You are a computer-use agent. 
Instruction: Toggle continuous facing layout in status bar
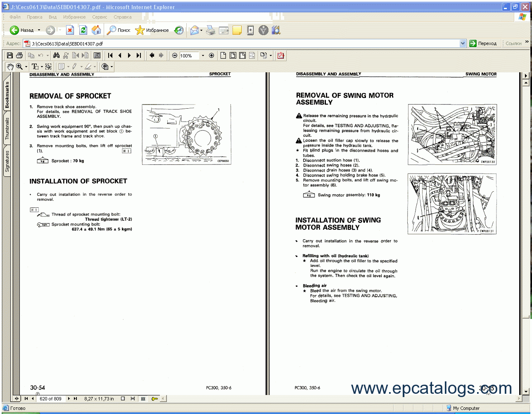(x=143, y=399)
